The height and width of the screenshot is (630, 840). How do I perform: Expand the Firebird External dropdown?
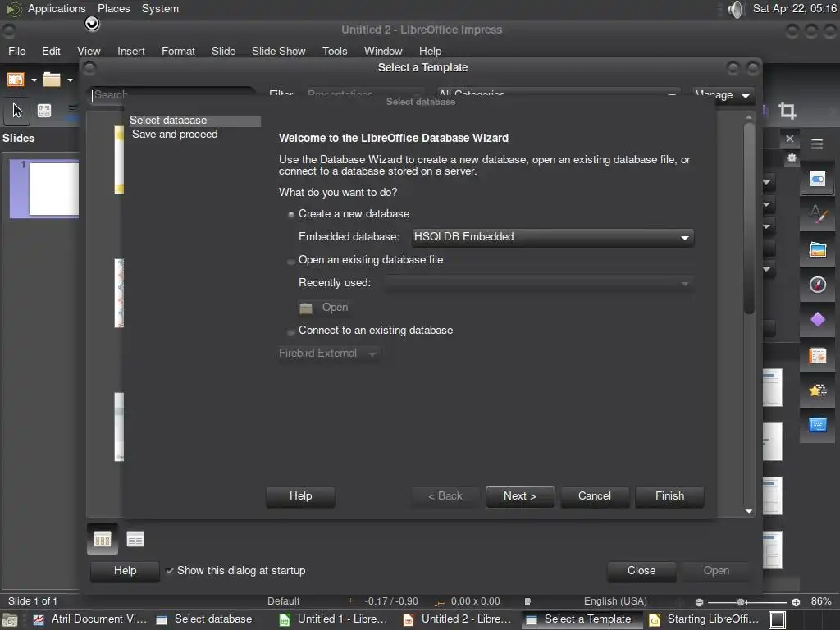[x=329, y=354]
